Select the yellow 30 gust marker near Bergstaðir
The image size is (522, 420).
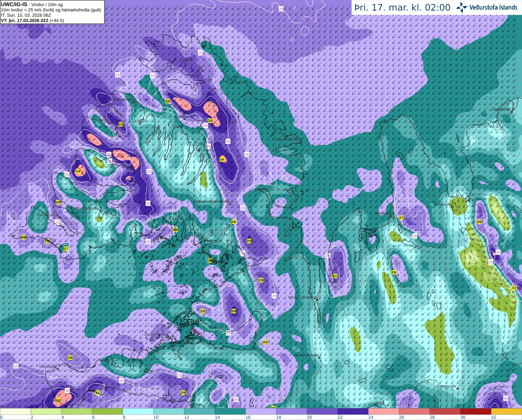click(479, 222)
